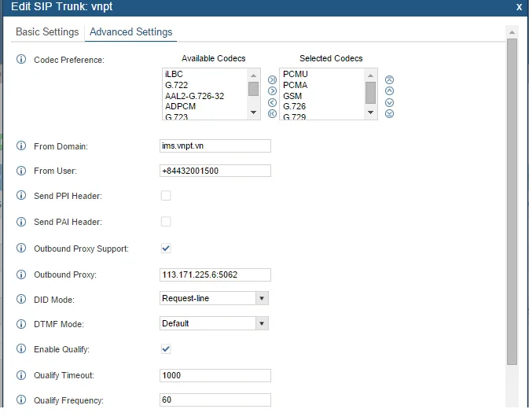Move selected codec up one position
Screen dimensions: 529x420
click(389, 90)
